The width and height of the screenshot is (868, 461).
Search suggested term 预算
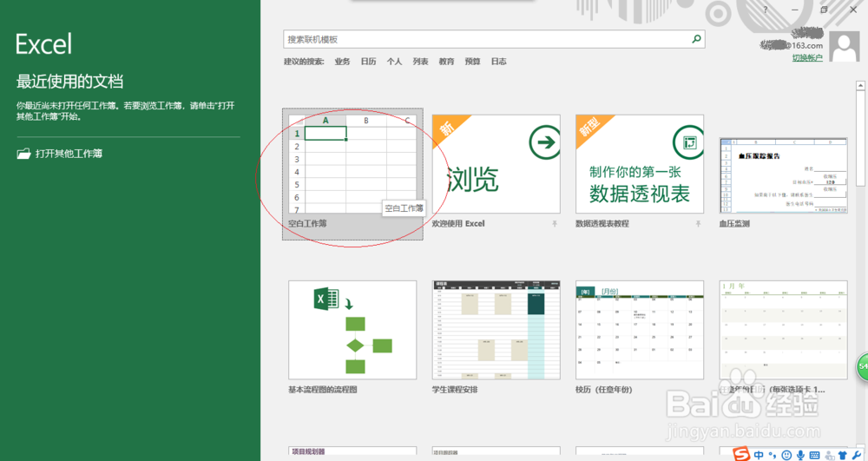472,62
